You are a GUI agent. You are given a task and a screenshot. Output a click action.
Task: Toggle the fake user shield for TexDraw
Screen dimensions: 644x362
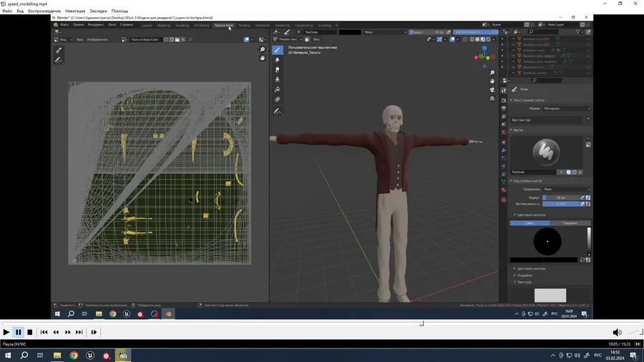coord(569,172)
